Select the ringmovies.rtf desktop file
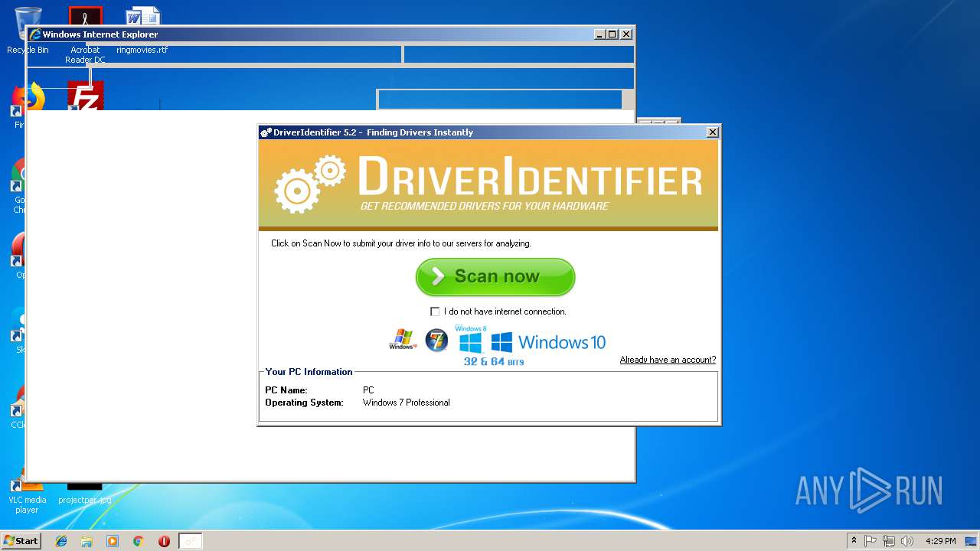The image size is (980, 551). pos(142,31)
